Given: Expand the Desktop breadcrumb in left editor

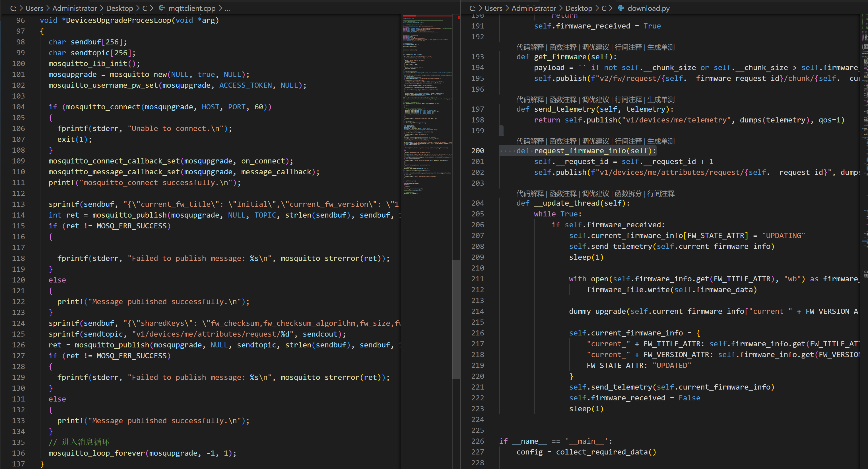Looking at the screenshot, I should 119,8.
